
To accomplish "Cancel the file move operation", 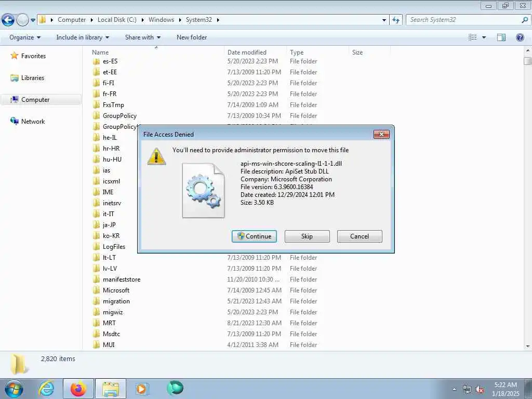I will click(360, 236).
